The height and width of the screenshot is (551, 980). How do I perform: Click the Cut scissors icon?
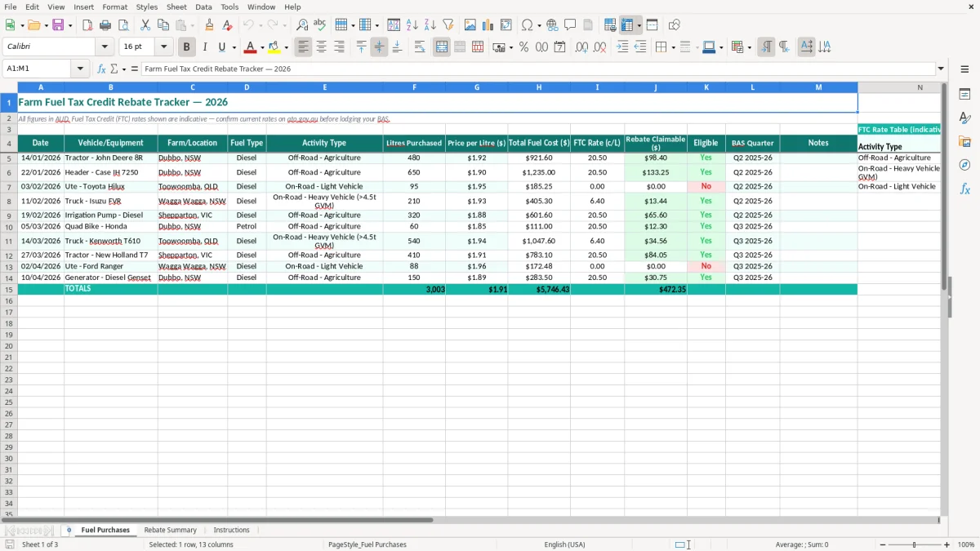[145, 25]
